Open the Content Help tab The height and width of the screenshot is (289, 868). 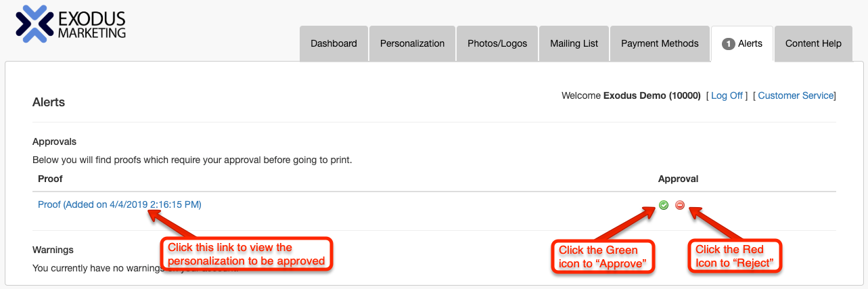point(813,43)
